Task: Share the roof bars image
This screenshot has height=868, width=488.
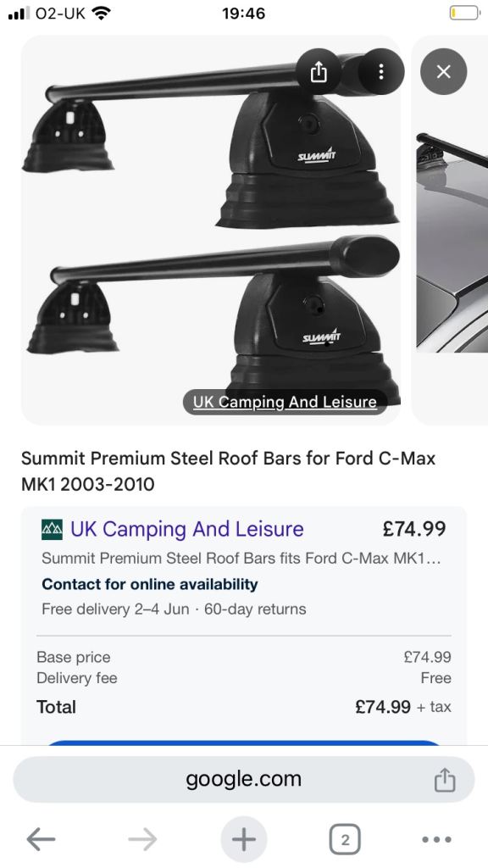Action: (318, 72)
